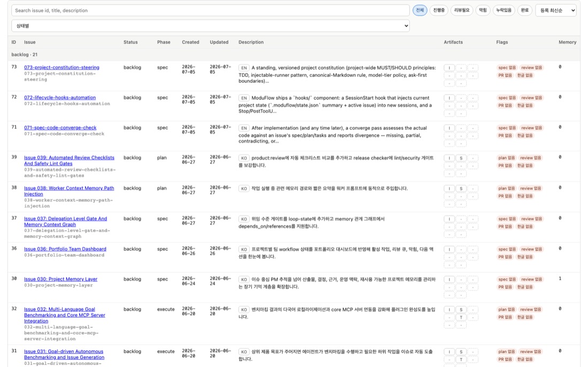Click the I artifact badge for Issue 032
This screenshot has height=367, width=588.
[x=449, y=310]
